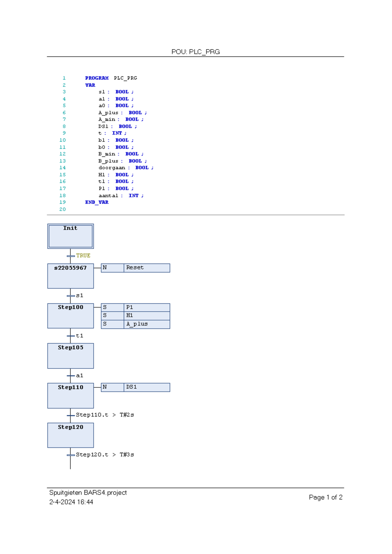
Task: Select declaration line 'a1 : BOOL ;'
Action: pos(116,99)
